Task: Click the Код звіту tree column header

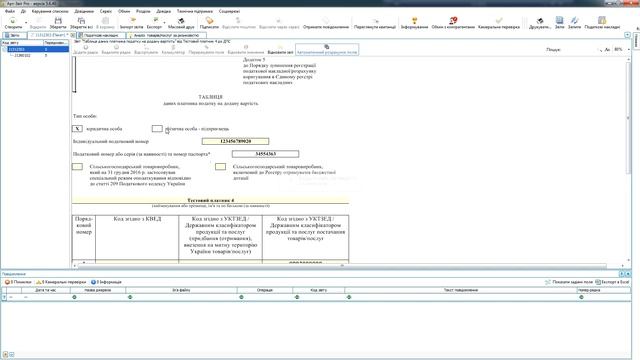Action: 22,42
